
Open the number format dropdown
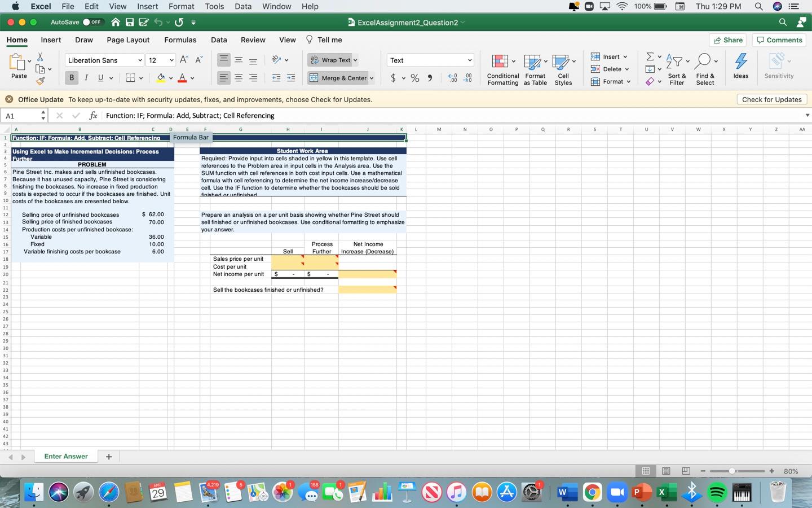(x=469, y=60)
